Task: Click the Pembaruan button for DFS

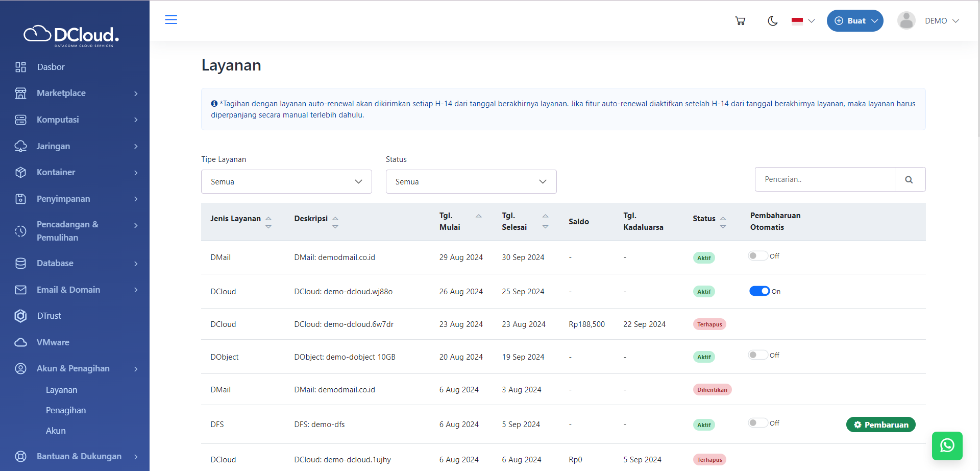Action: [x=880, y=425]
